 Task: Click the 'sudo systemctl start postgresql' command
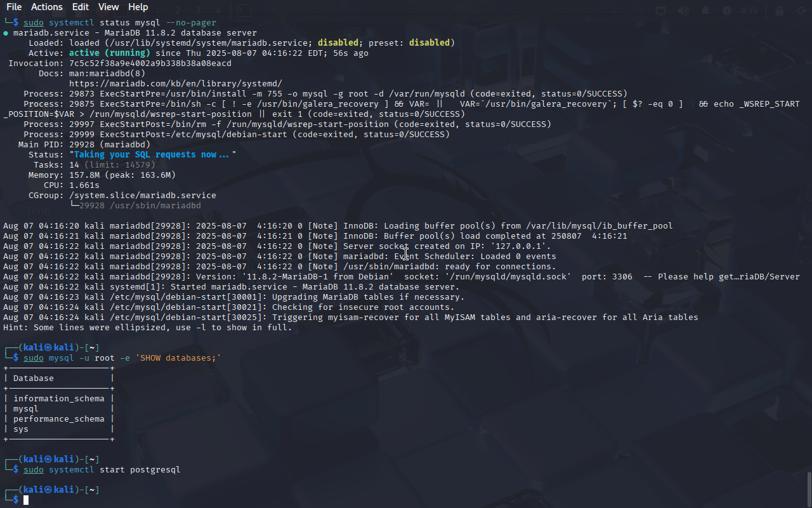[x=102, y=470]
